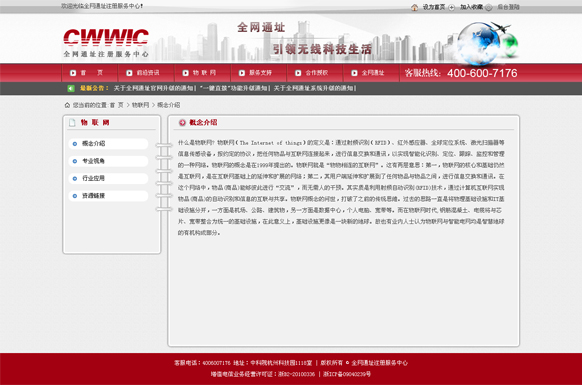The image size is (582, 385).
Task: Click the 加入收藏 link
Action: [x=471, y=7]
